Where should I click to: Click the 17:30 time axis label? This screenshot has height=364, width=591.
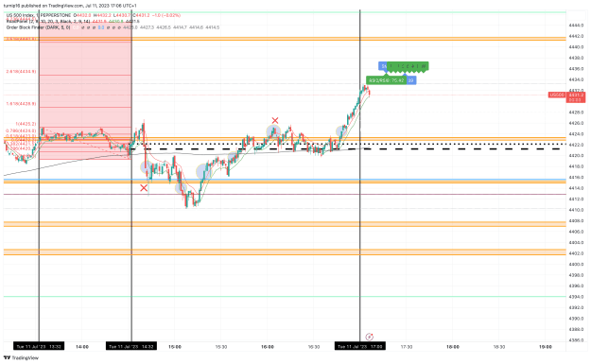coord(407,347)
